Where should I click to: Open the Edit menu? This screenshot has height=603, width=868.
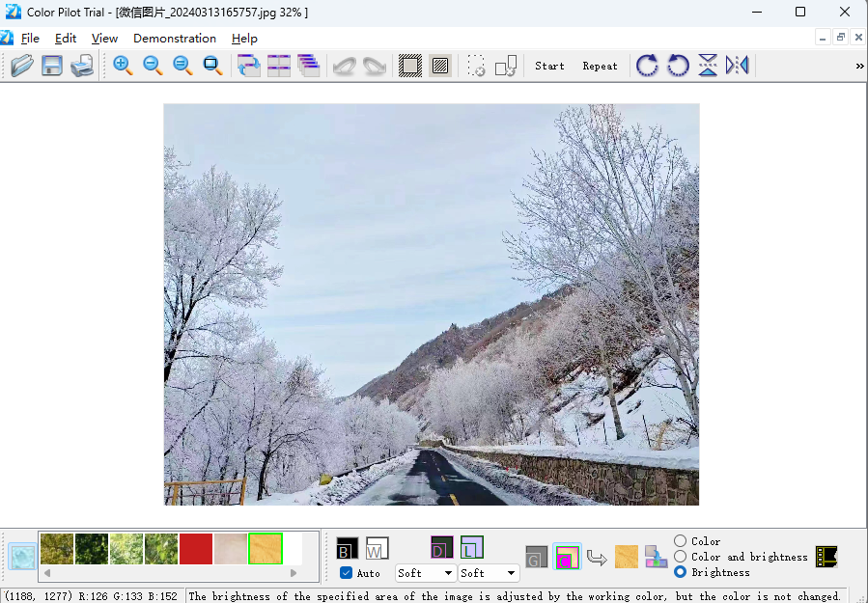tap(66, 39)
